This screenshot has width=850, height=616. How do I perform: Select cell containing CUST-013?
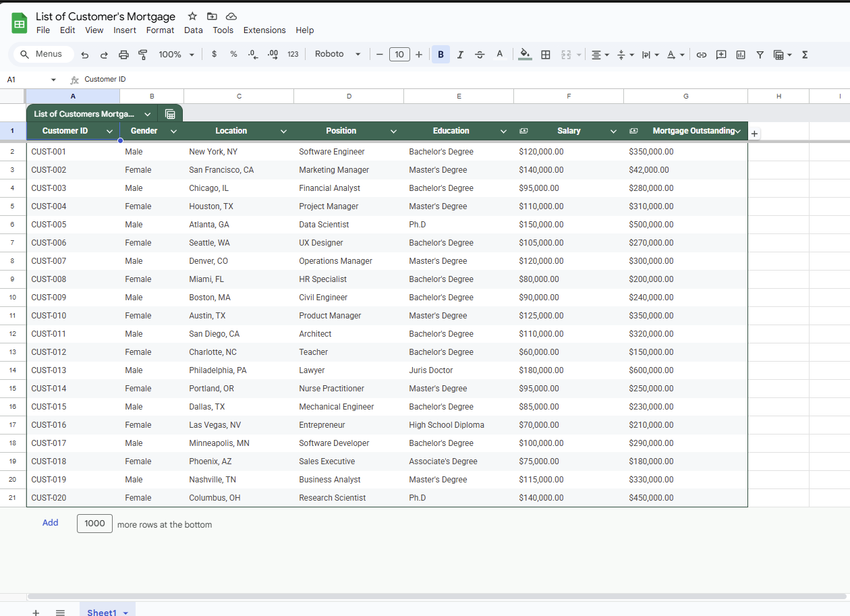[x=73, y=370]
